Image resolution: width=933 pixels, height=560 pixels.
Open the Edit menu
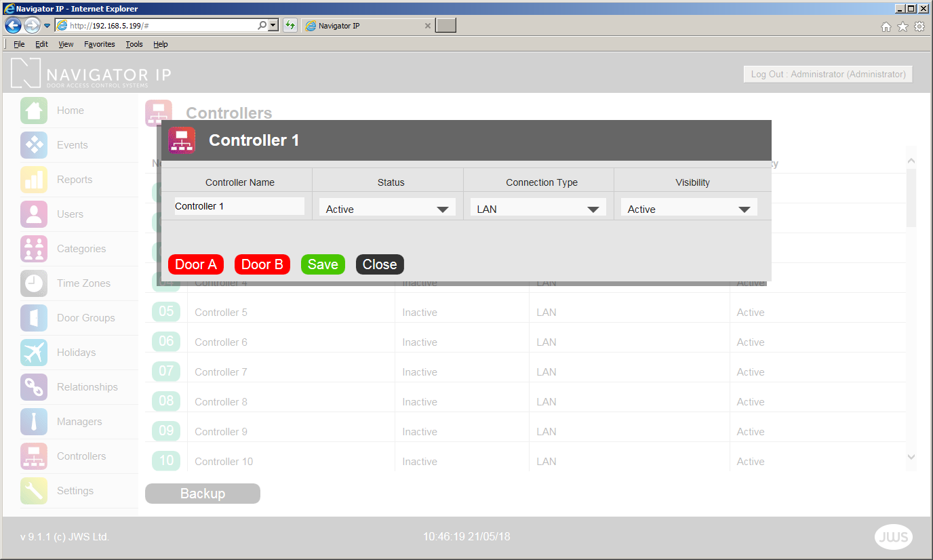tap(42, 44)
